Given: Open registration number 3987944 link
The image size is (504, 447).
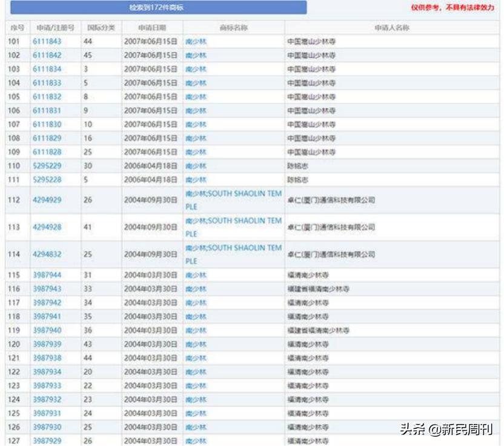Looking at the screenshot, I should coord(47,275).
